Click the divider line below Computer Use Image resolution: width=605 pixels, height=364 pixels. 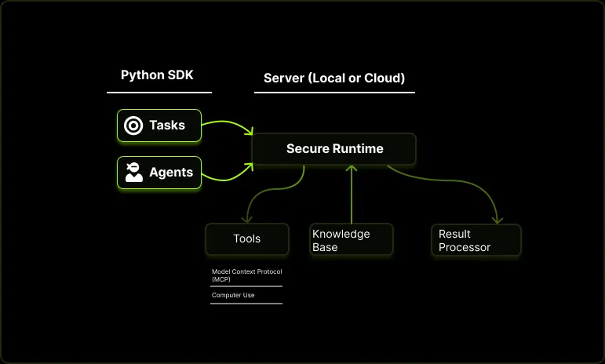246,304
